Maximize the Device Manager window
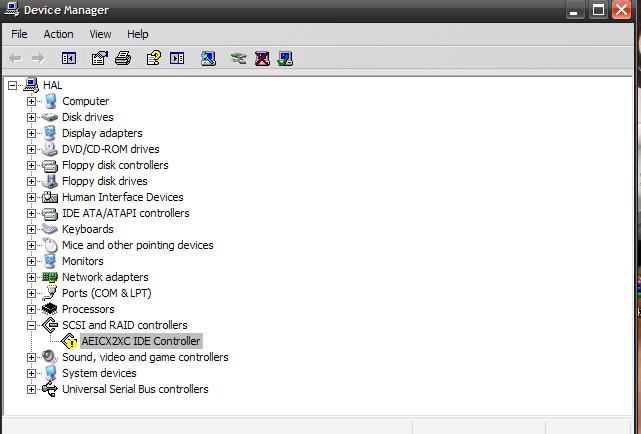 [x=598, y=10]
